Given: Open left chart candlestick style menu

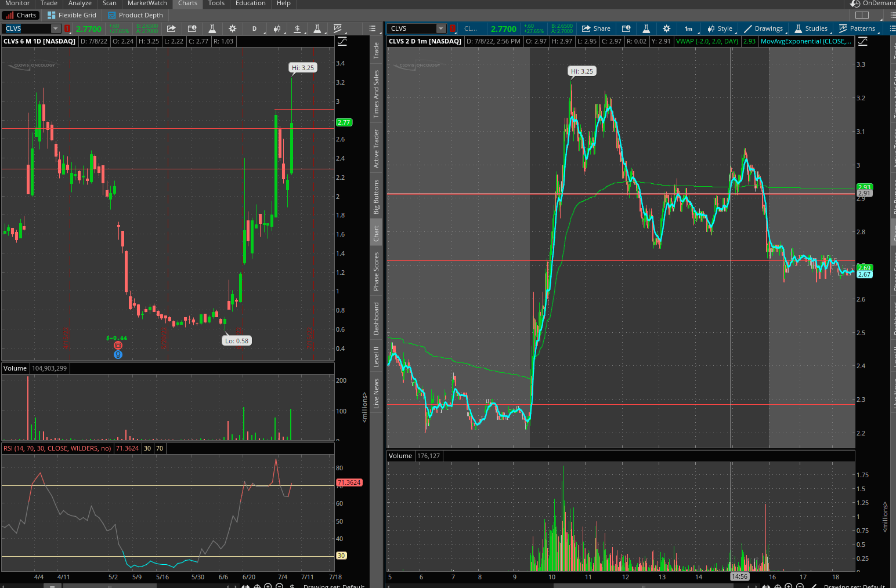Looking at the screenshot, I should point(277,28).
